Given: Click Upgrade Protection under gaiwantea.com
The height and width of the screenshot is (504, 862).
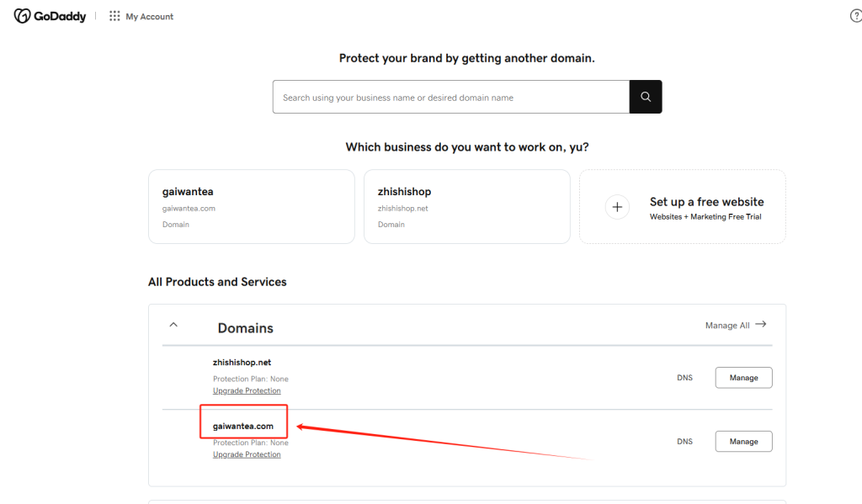Looking at the screenshot, I should (247, 454).
